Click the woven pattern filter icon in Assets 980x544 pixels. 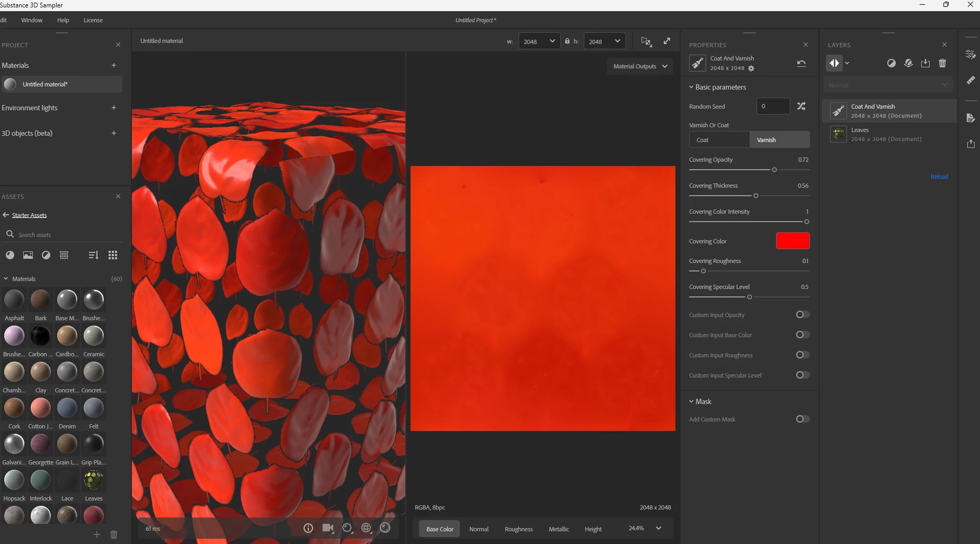tap(64, 255)
